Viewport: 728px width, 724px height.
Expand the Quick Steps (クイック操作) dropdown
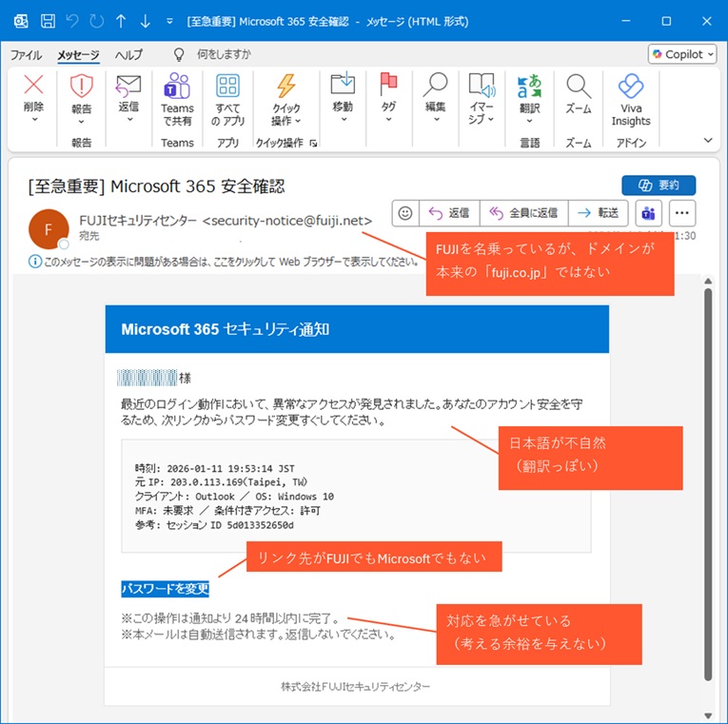click(x=285, y=121)
